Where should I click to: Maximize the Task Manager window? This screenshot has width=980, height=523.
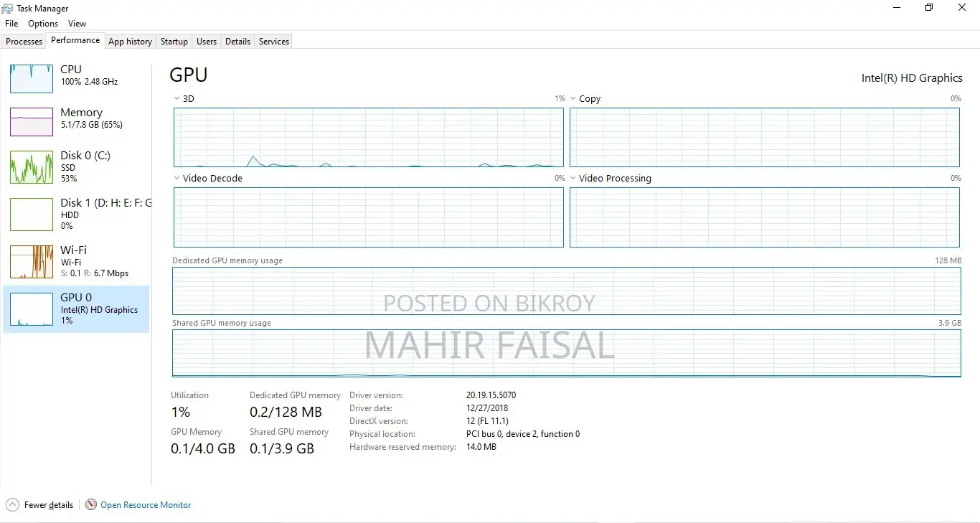pos(930,8)
